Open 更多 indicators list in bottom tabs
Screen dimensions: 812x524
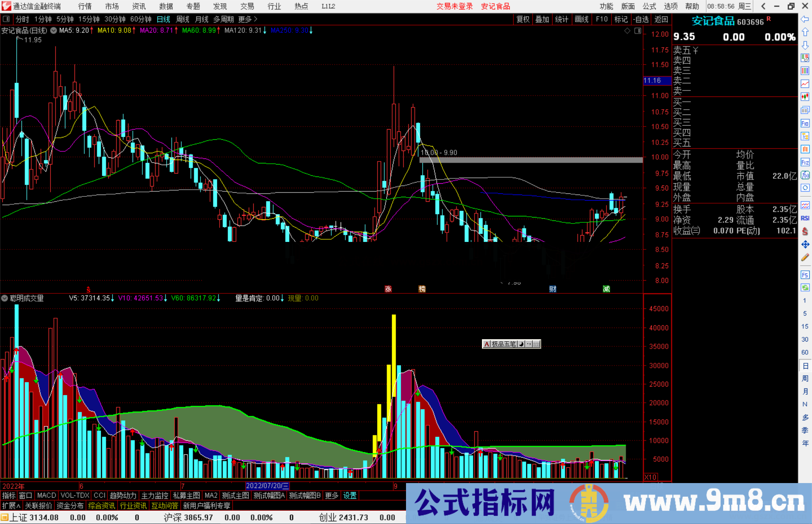point(332,495)
